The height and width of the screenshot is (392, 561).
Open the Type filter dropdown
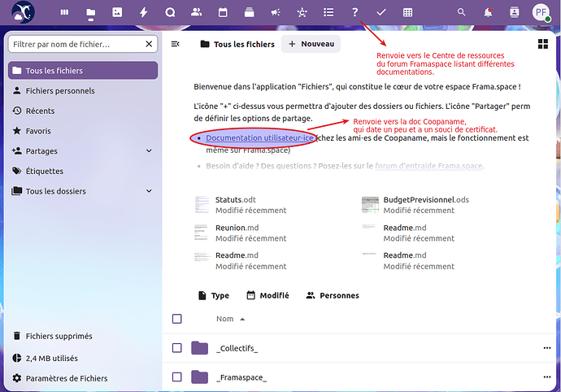(213, 295)
